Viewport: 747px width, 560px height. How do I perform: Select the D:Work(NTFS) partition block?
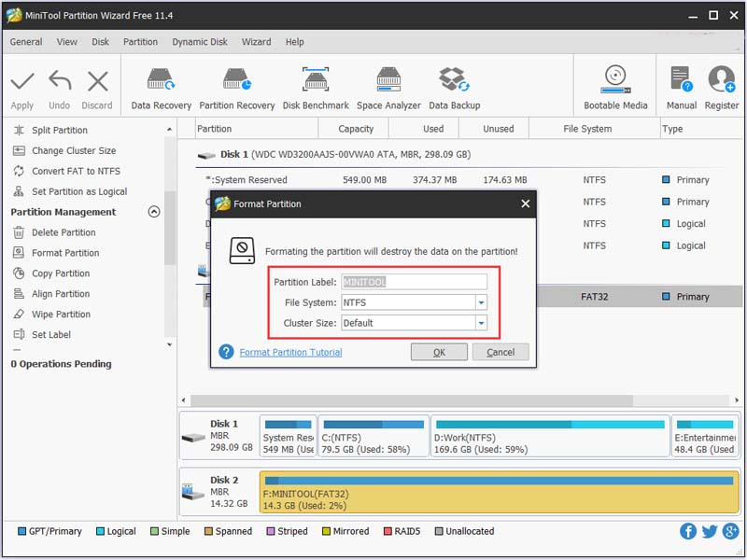(x=550, y=436)
